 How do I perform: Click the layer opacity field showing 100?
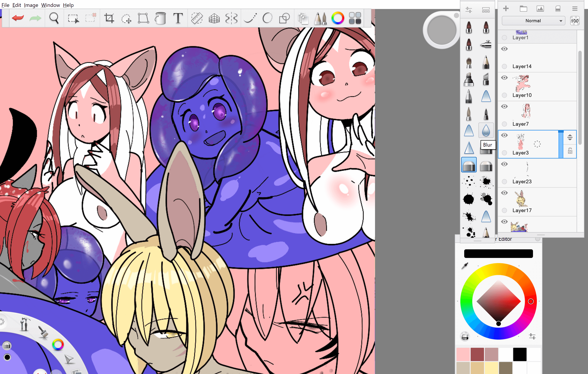[x=574, y=21]
